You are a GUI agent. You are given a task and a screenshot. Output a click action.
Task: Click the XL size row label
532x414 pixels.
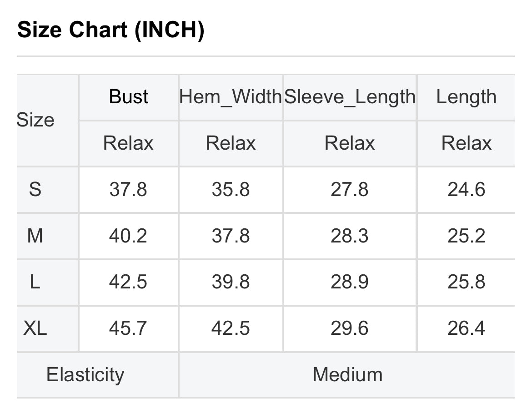[x=35, y=328]
